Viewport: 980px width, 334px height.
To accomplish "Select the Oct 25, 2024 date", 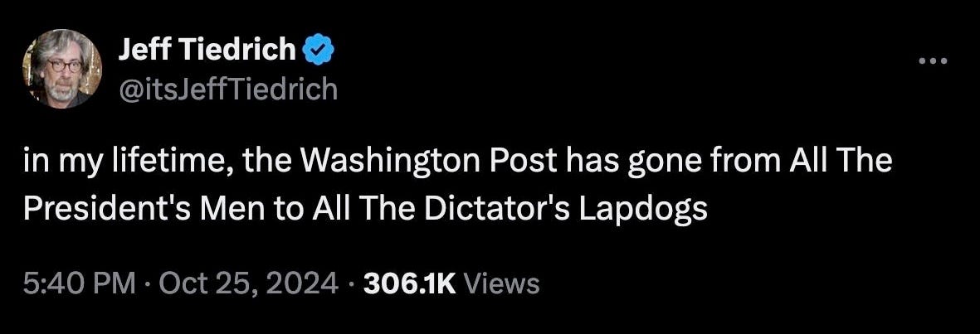I will pos(248,284).
